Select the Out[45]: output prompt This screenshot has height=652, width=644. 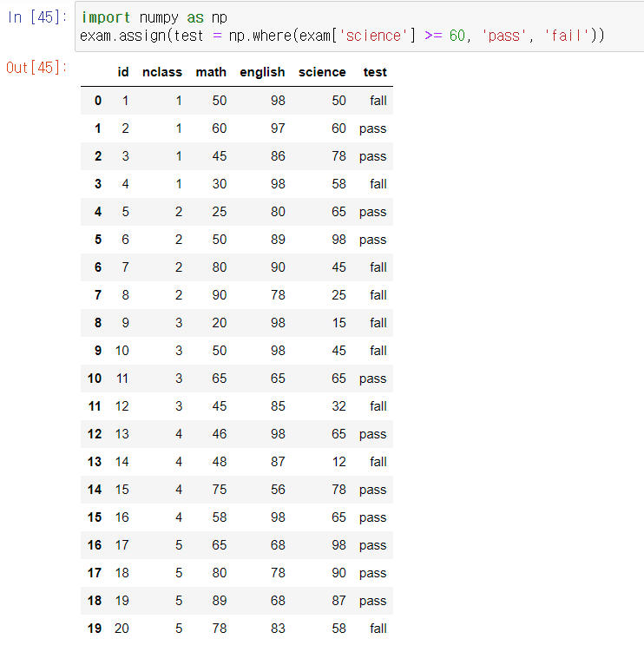[36, 68]
